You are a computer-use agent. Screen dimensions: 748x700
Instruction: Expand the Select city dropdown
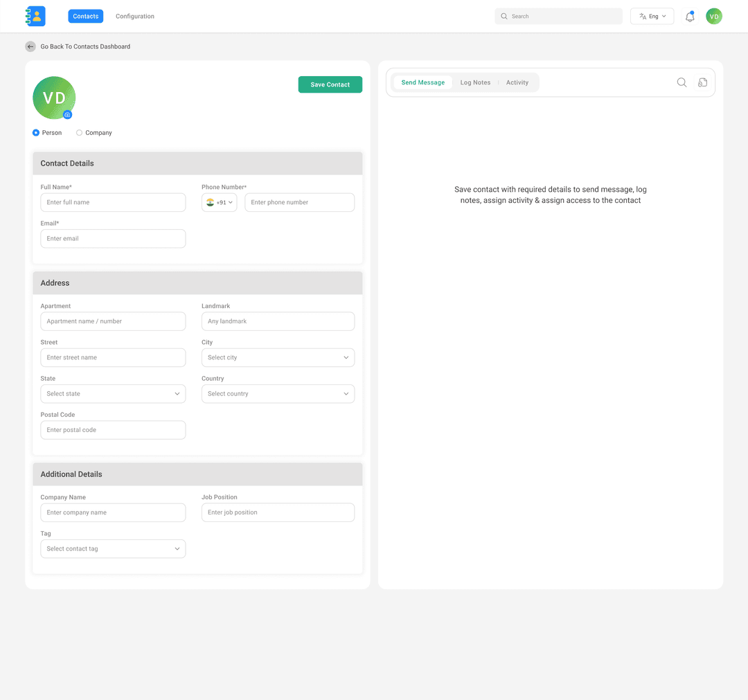coord(278,357)
